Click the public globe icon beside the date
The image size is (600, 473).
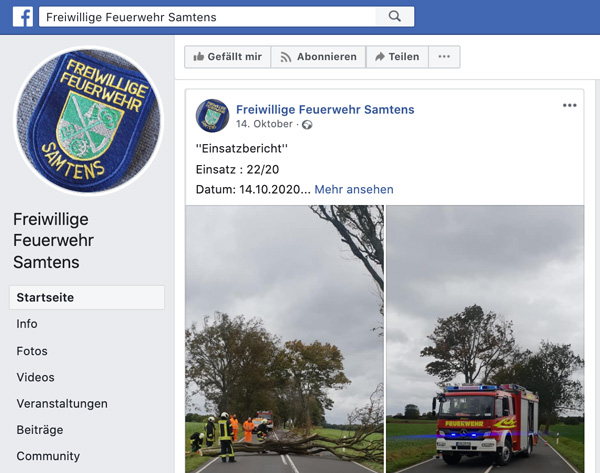tap(307, 125)
